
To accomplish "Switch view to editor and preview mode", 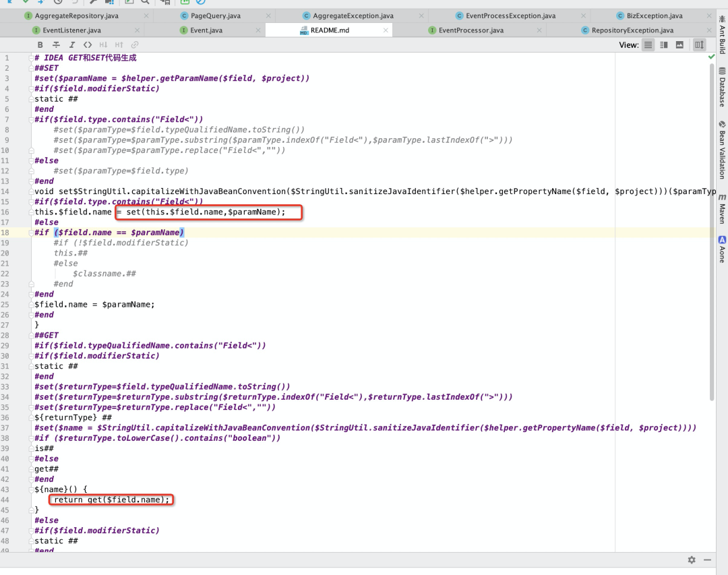I will click(664, 44).
